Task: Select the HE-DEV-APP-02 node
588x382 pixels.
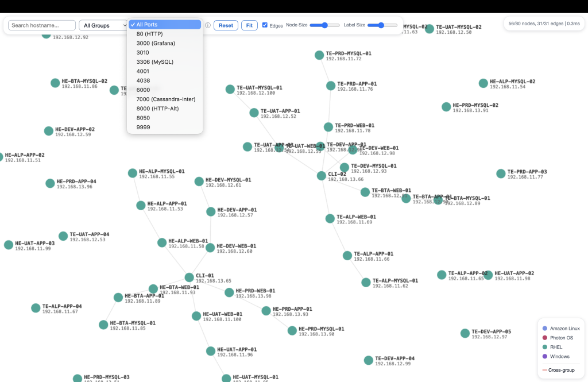Action: [49, 131]
